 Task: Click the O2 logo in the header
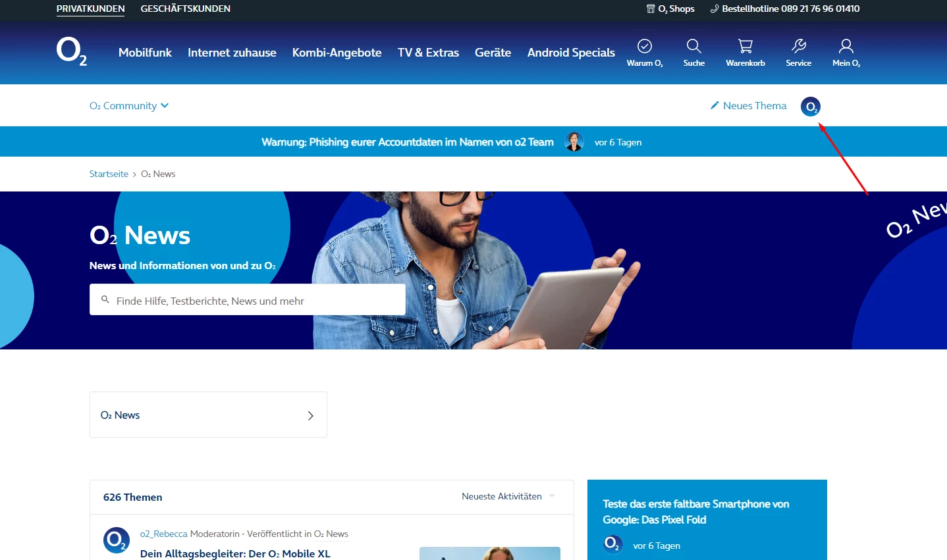[x=72, y=51]
